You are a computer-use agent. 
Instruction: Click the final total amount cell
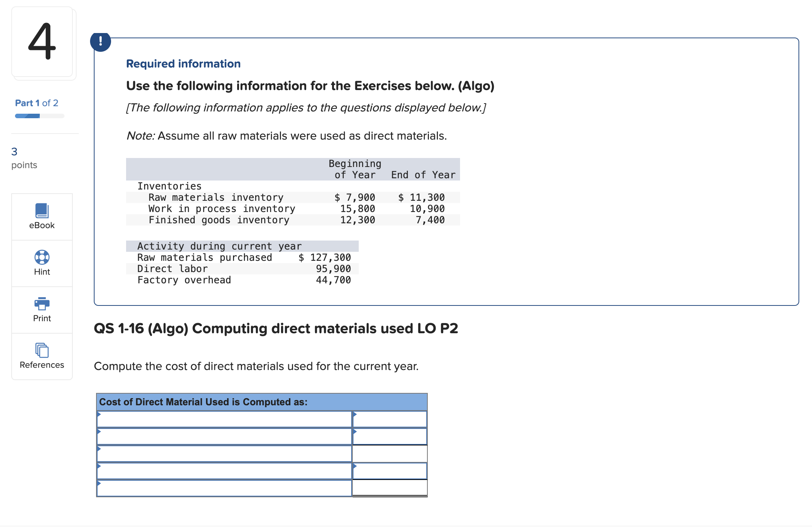(390, 488)
